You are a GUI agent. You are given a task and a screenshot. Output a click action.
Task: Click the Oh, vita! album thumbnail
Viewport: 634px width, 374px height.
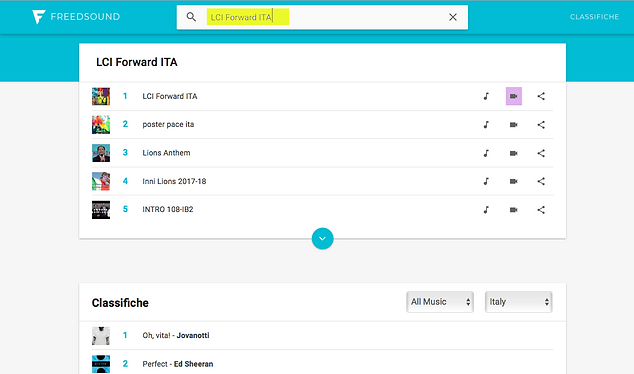click(101, 336)
